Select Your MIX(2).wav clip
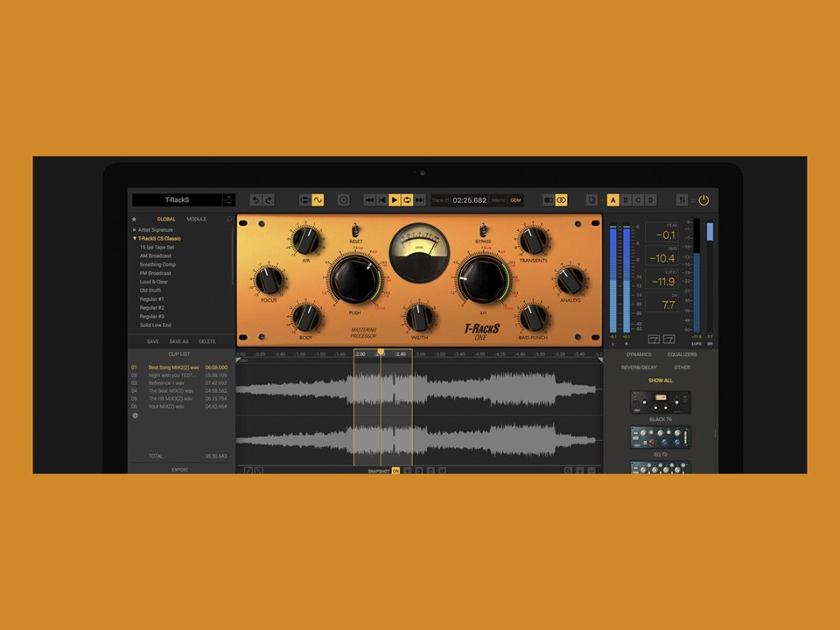Screen dimensions: 840x630 pyautogui.click(x=179, y=407)
